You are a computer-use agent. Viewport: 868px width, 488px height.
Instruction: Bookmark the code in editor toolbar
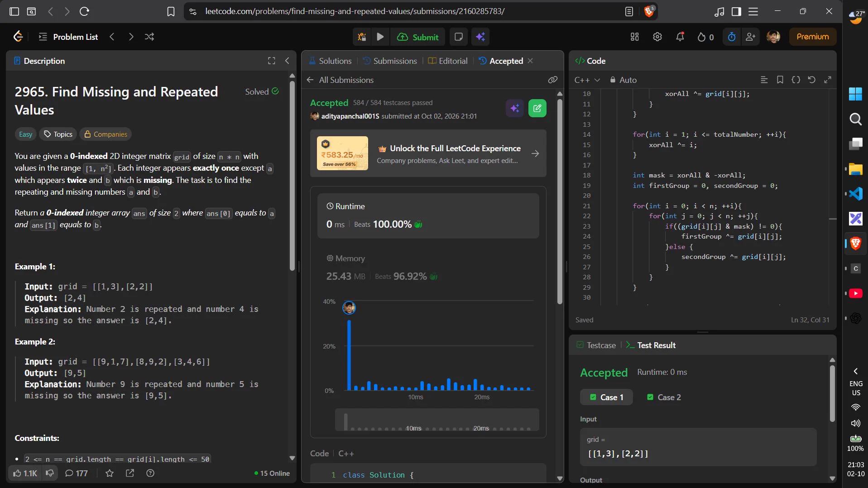coord(780,80)
